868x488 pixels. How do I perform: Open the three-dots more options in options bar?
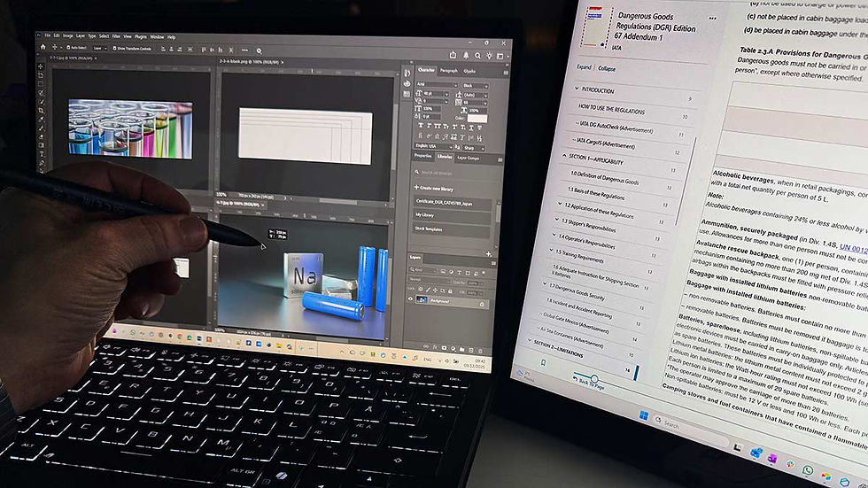pos(244,50)
